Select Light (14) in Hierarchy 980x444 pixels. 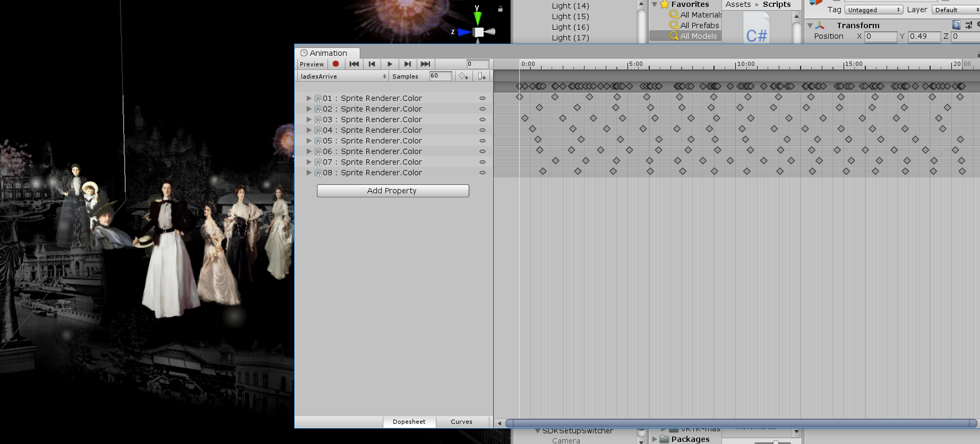570,6
